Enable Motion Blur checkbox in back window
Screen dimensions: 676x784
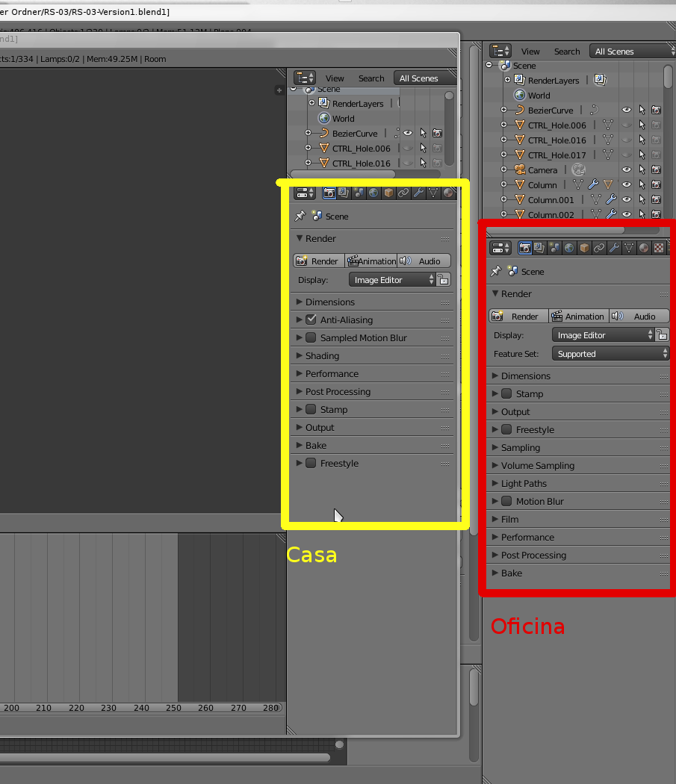tap(506, 501)
